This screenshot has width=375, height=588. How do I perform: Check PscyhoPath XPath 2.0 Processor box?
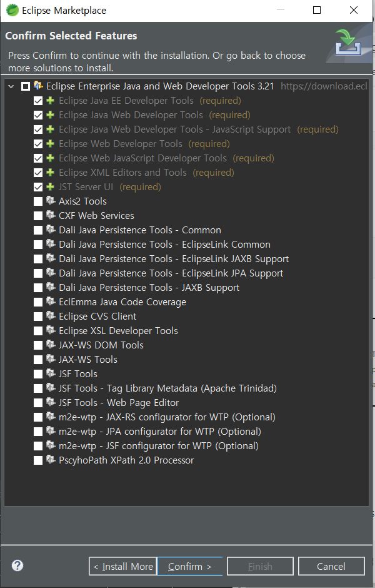coord(38,460)
